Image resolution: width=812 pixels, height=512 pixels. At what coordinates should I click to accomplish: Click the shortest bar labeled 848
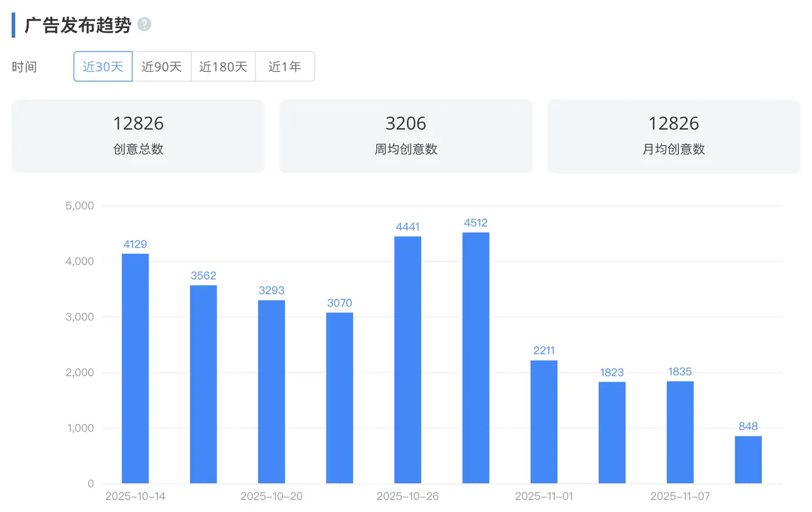point(748,460)
